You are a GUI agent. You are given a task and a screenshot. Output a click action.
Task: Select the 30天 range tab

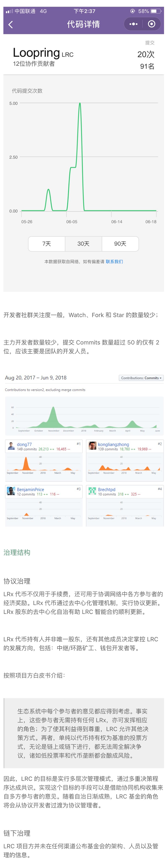(x=83, y=244)
